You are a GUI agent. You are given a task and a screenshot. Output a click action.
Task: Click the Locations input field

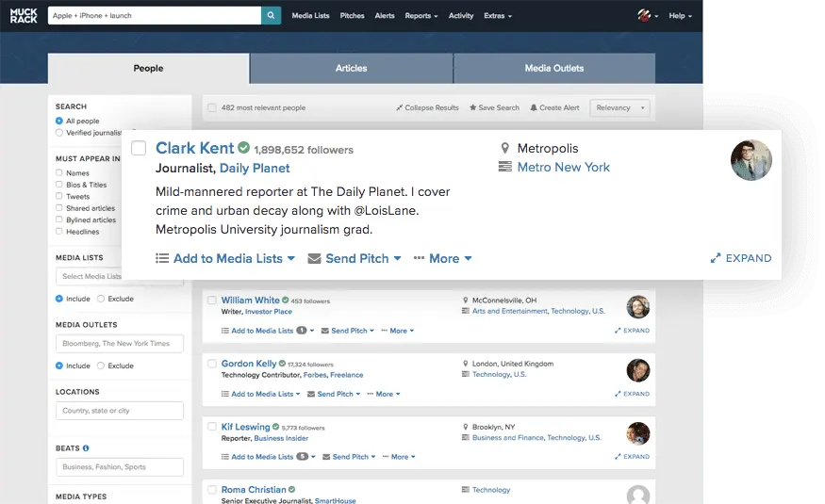point(119,411)
